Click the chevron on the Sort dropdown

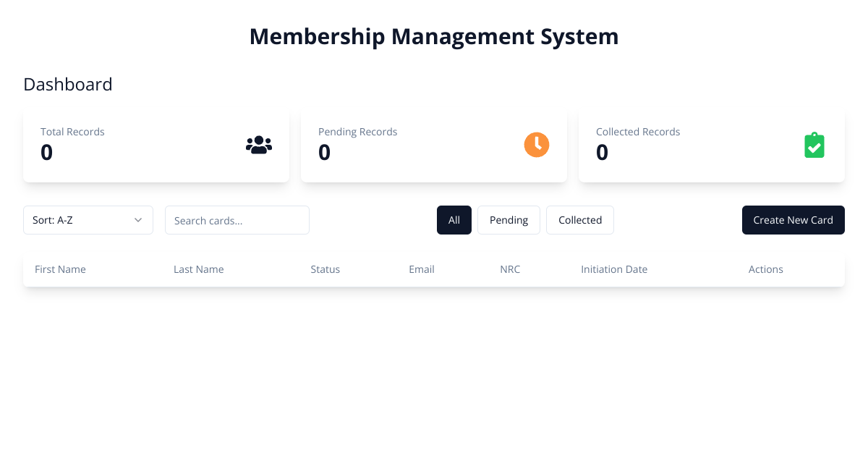(138, 220)
